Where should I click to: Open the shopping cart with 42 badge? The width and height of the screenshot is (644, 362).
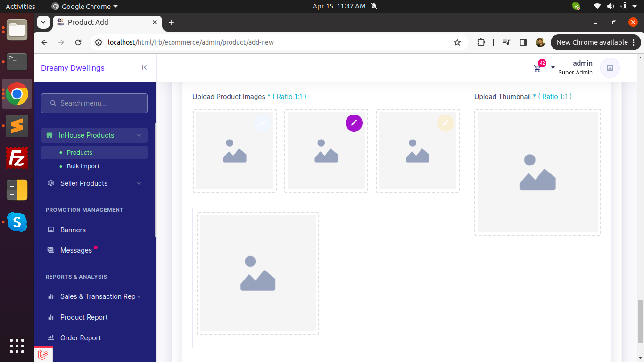click(x=537, y=68)
